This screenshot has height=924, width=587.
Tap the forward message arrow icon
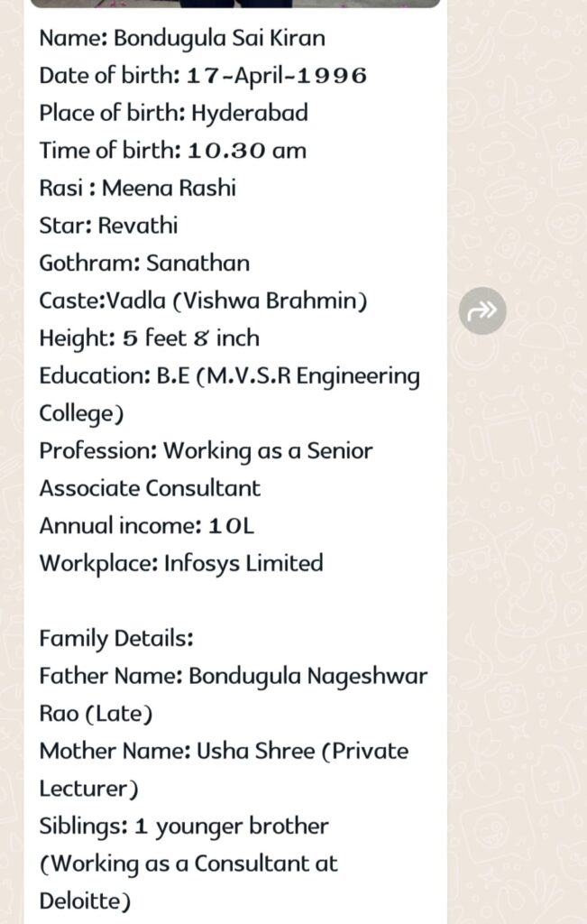click(x=482, y=310)
